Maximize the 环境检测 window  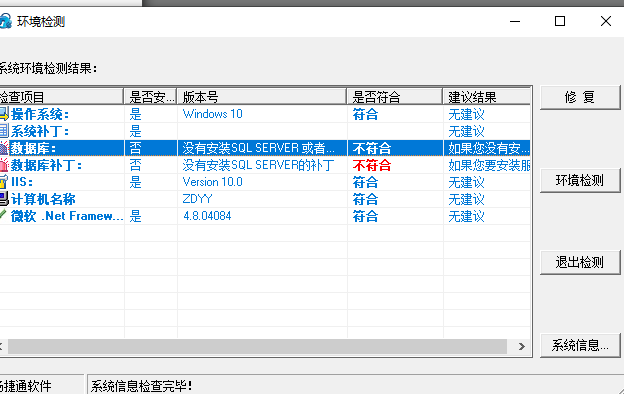tap(560, 21)
